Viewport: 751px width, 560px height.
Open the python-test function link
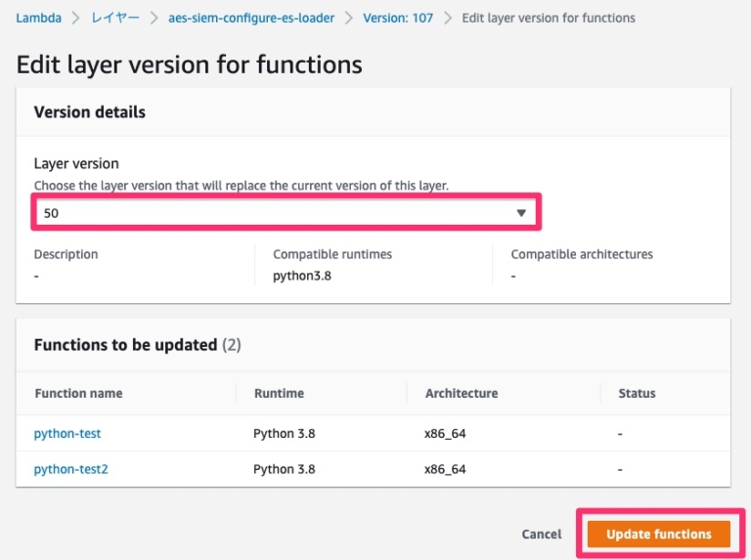[67, 433]
